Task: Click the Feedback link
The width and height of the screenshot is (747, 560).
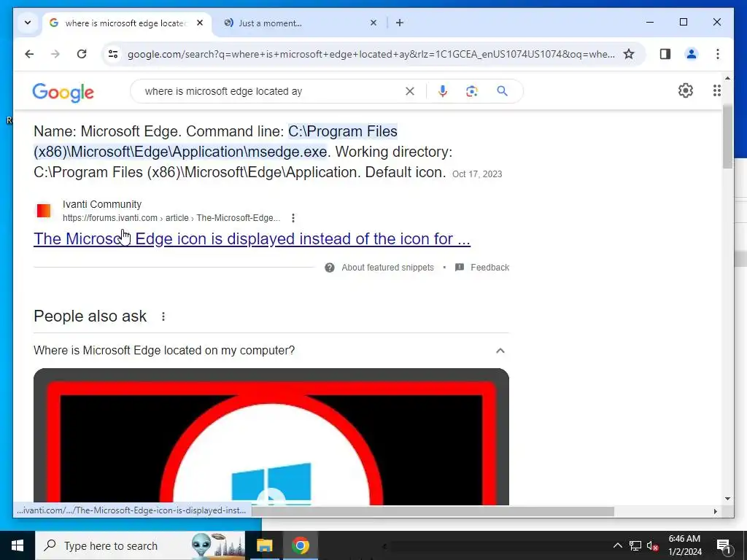Action: 489,268
